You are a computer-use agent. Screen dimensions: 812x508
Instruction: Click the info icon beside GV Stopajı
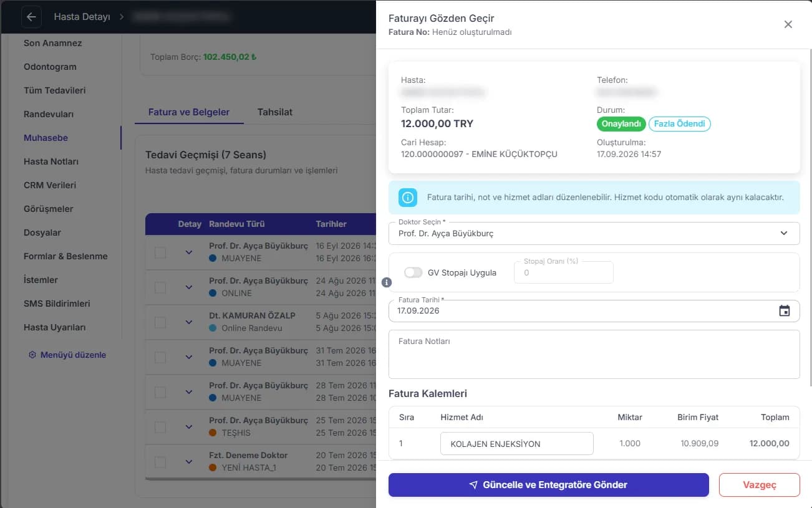(386, 282)
